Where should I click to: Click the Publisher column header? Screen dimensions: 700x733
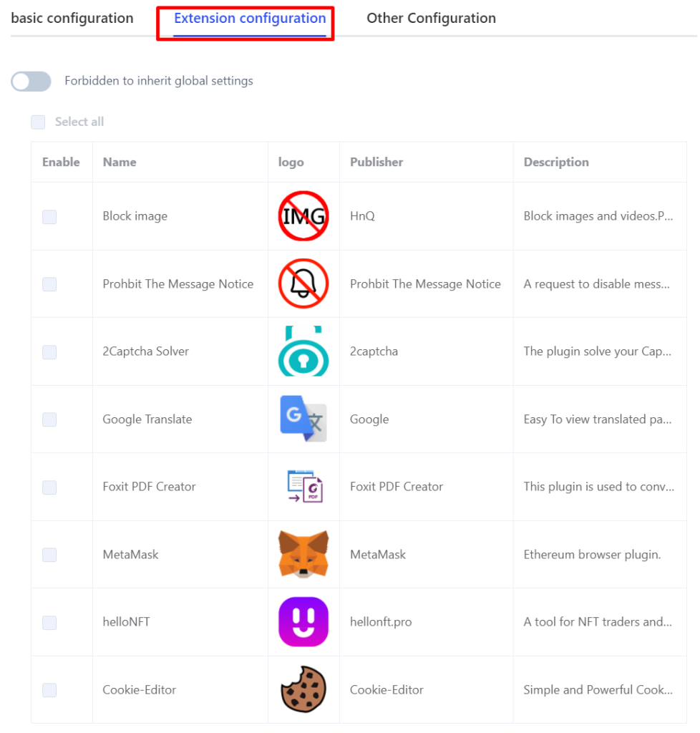tap(376, 162)
